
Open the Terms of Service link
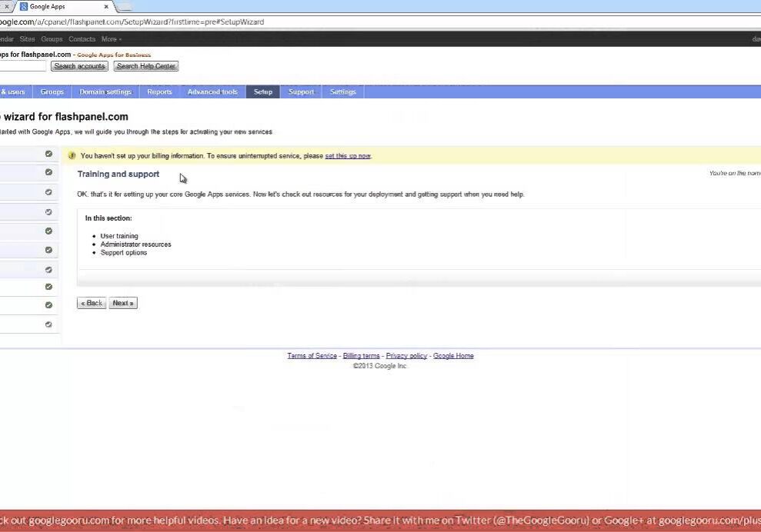coord(312,356)
